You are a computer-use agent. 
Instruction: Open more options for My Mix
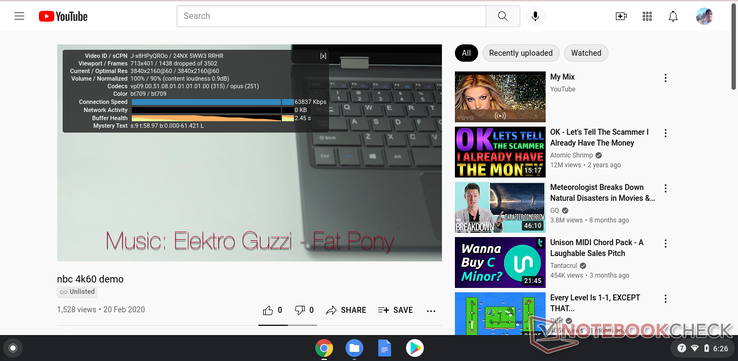tap(666, 78)
